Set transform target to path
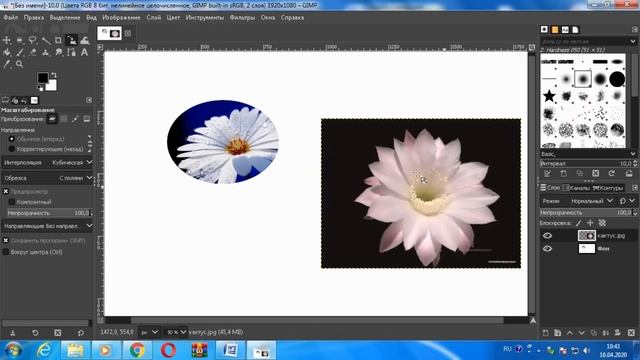The width and height of the screenshot is (640, 360). [75, 119]
